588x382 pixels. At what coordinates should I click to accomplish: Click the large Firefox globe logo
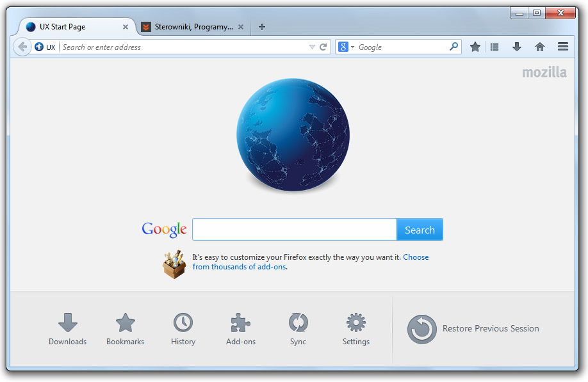point(293,135)
